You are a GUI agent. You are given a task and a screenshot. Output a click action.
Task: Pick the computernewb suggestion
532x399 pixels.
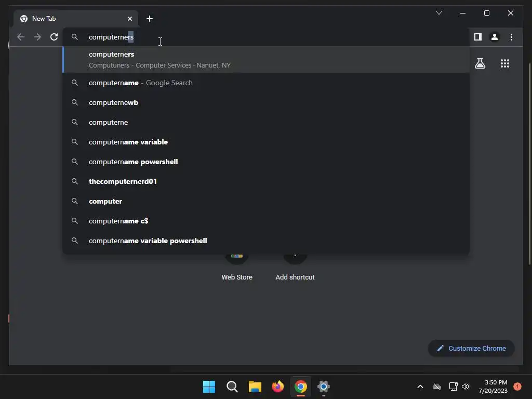[267, 102]
